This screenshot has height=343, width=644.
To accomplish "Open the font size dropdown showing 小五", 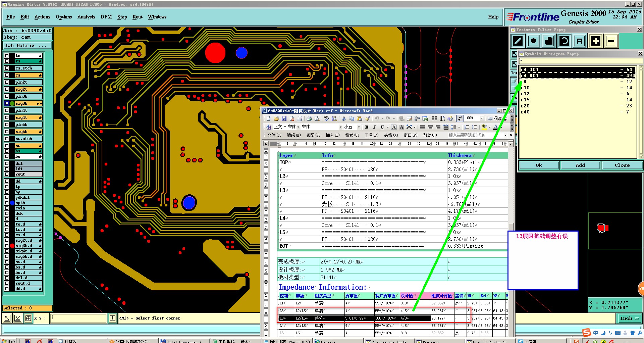I will click(x=358, y=127).
